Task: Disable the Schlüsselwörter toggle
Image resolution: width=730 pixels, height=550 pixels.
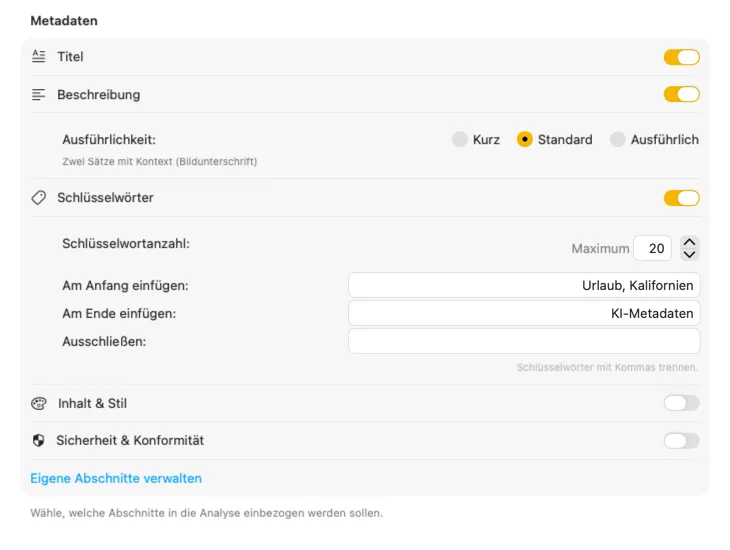Action: pyautogui.click(x=681, y=198)
